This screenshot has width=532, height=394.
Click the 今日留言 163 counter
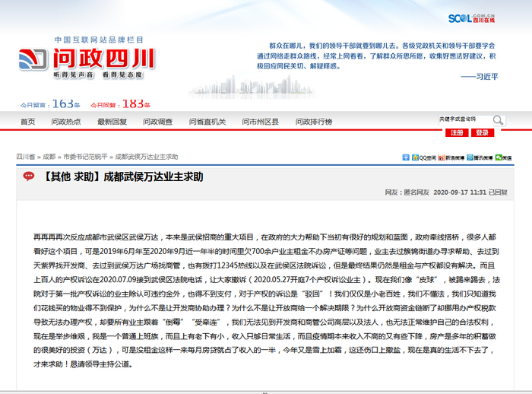coord(50,104)
